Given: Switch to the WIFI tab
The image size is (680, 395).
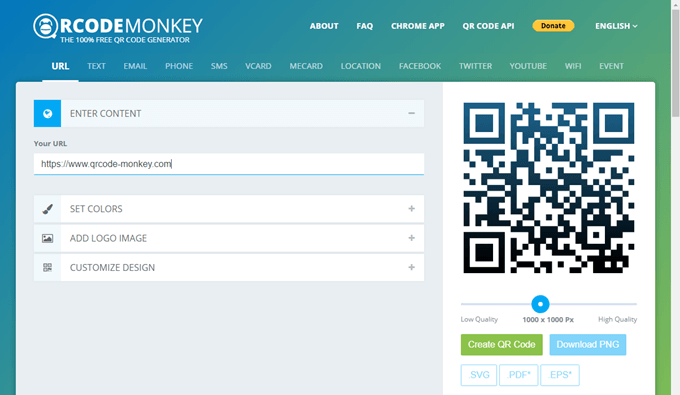Looking at the screenshot, I should coord(572,66).
